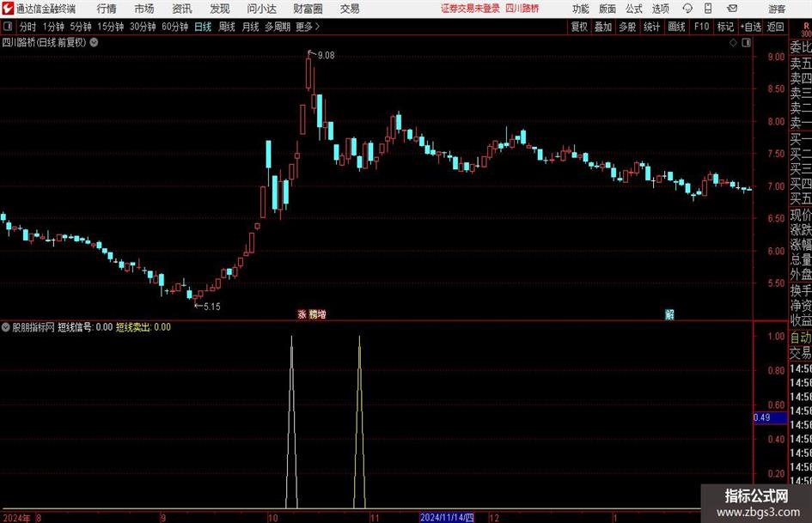Click the 榜增 marker below chart
The image size is (812, 523).
[317, 314]
